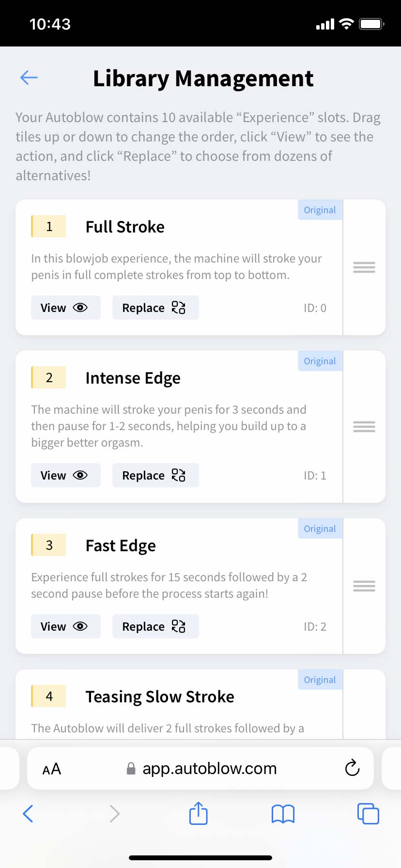
Task: Tap Safari's share icon
Action: click(x=198, y=813)
